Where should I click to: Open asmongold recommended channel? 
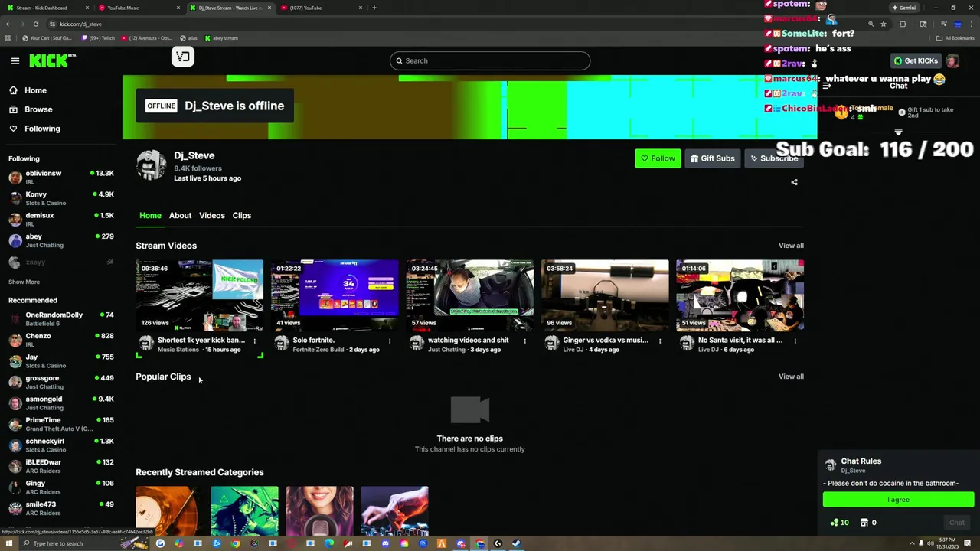(x=61, y=403)
